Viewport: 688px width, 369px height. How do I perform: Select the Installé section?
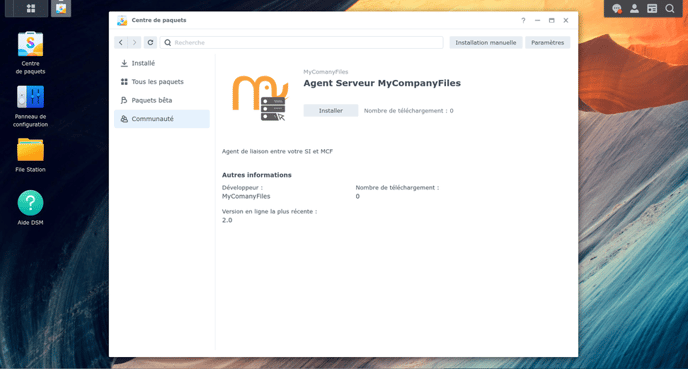(162, 63)
